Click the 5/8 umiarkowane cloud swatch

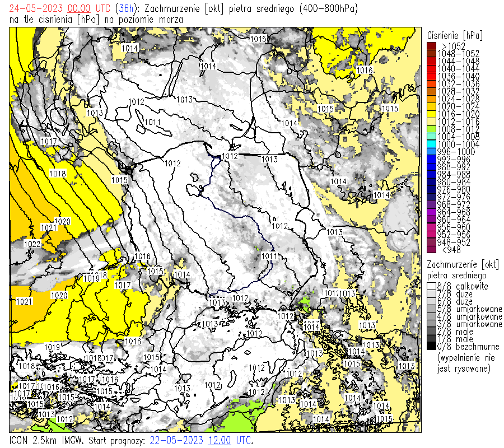[x=431, y=309]
